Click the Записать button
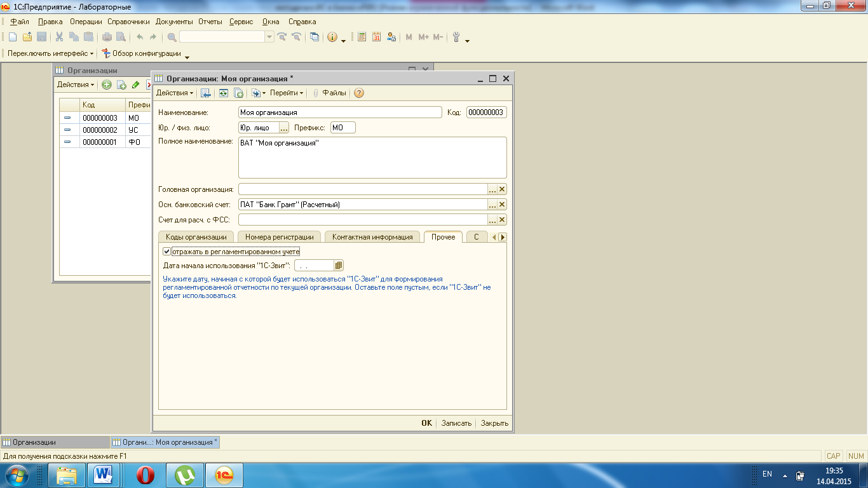This screenshot has height=488, width=868. pos(456,423)
